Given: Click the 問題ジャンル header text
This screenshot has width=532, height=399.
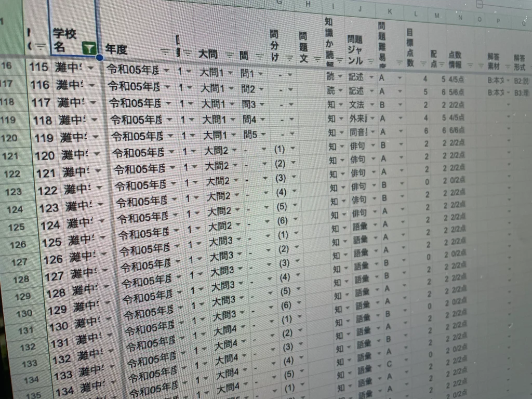Looking at the screenshot, I should 355,49.
